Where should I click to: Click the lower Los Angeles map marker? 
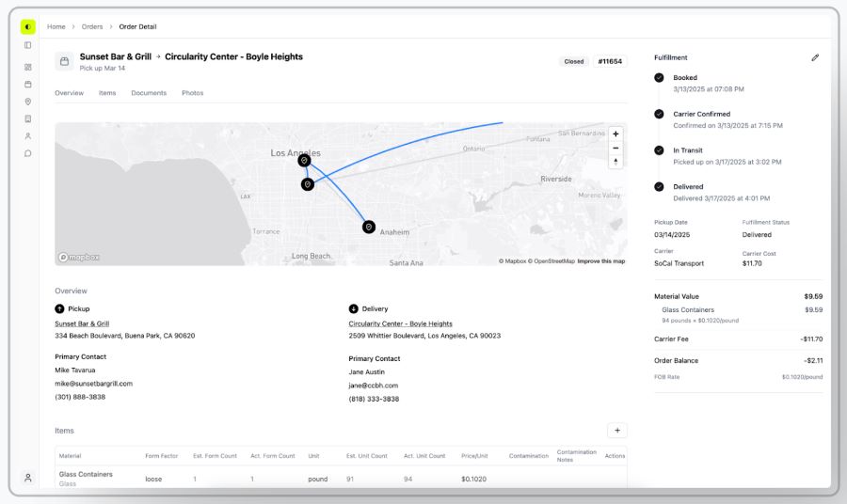click(x=308, y=184)
